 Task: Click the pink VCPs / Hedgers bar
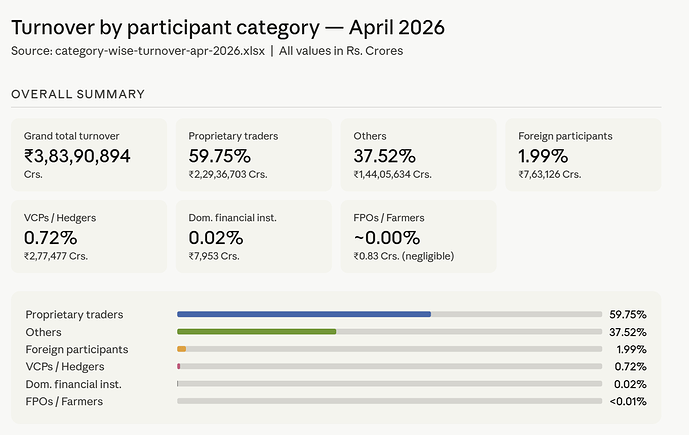pos(179,366)
